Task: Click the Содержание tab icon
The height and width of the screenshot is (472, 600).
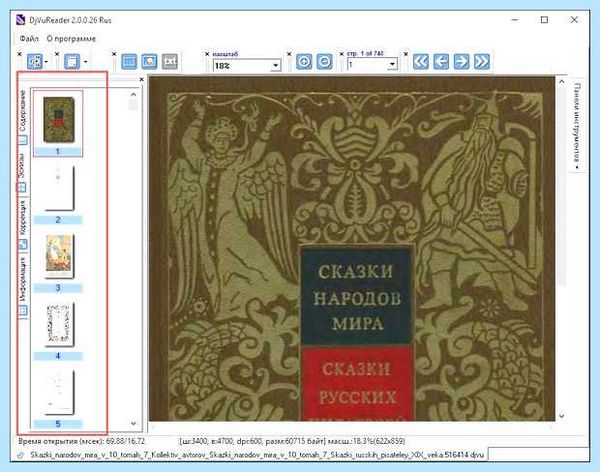Action: tap(23, 140)
